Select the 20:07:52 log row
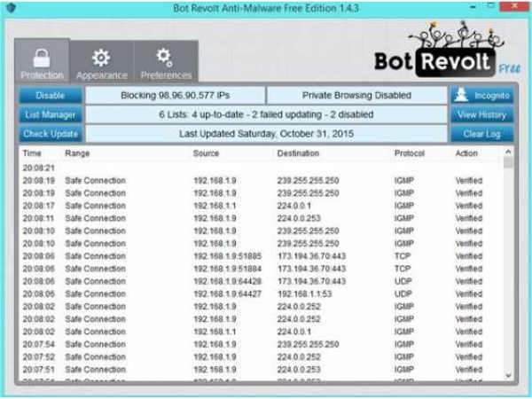Viewport: 532px width, 399px height. click(262, 357)
